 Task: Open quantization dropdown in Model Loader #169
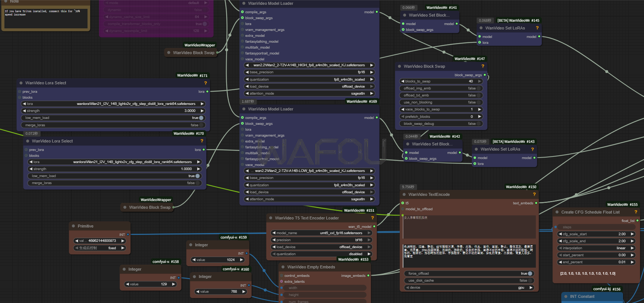[309, 185]
